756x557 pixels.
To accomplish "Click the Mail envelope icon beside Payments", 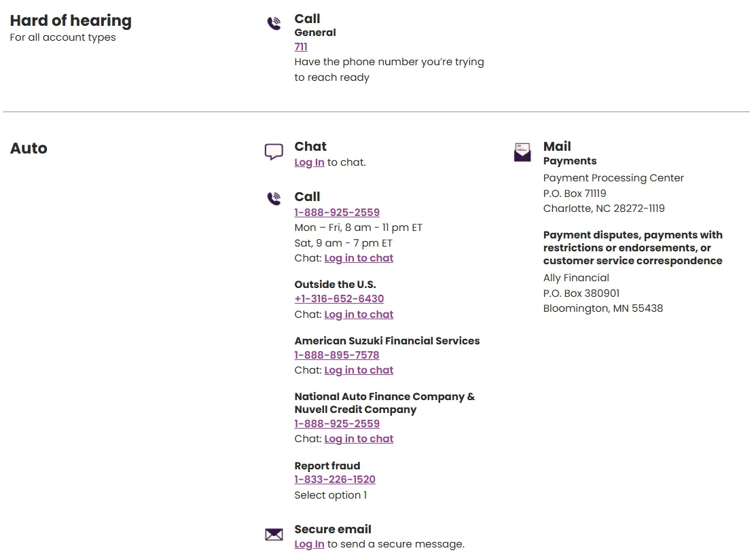I will coord(522,152).
